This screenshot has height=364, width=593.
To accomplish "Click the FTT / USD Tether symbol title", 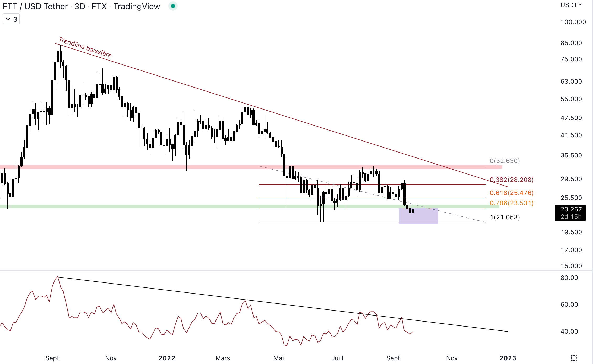I will click(35, 6).
